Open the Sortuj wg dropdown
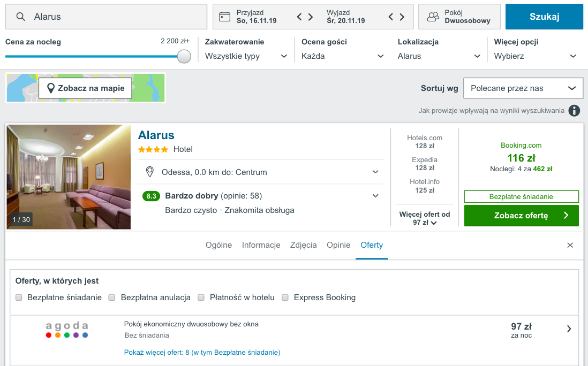 523,88
